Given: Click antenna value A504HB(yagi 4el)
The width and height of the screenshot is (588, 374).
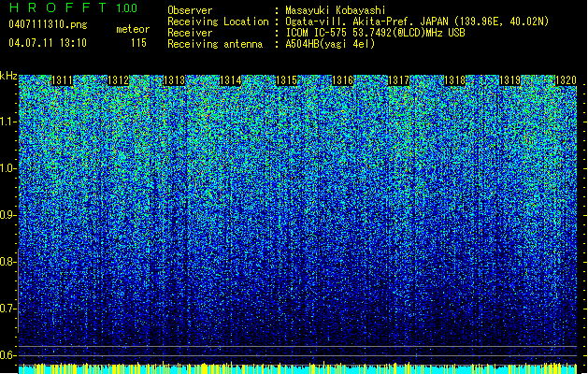Looking at the screenshot, I should (330, 44).
